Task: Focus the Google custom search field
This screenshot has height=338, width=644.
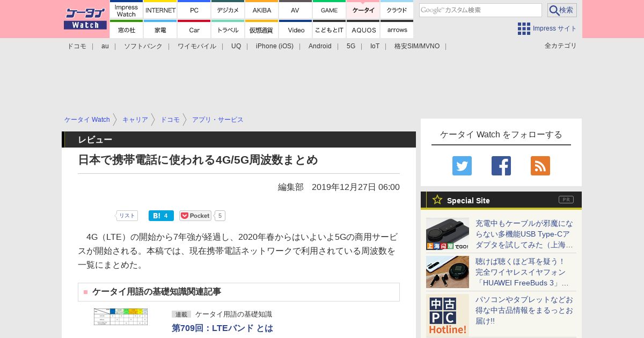Action: pyautogui.click(x=480, y=10)
